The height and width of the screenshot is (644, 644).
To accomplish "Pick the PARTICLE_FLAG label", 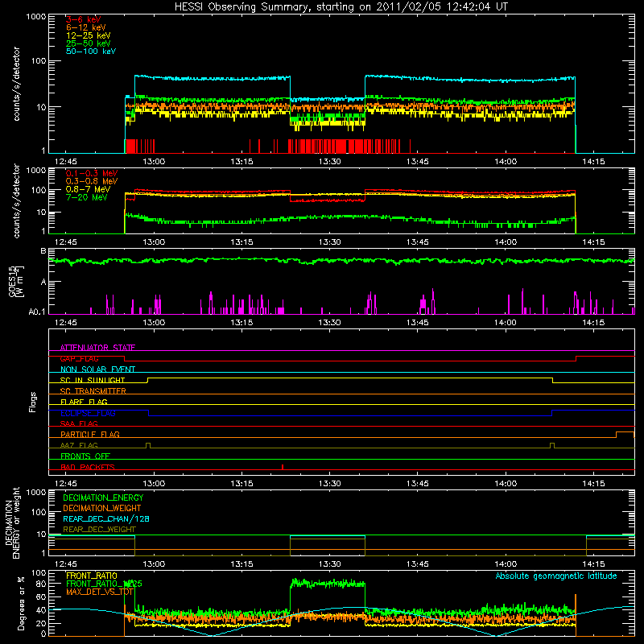I will [x=90, y=434].
